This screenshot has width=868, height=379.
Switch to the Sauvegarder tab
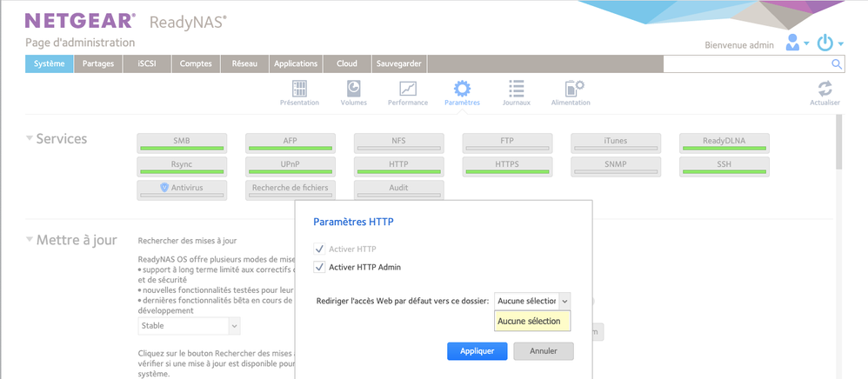tap(399, 63)
